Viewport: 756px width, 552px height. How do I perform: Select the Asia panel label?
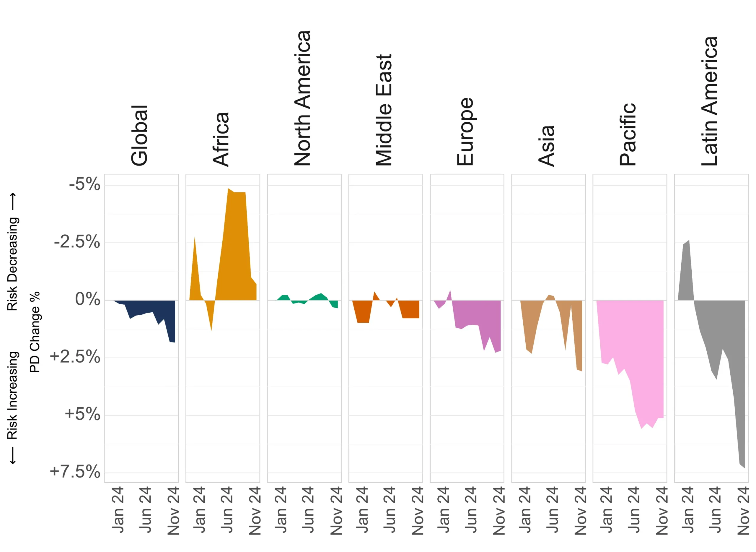tap(546, 146)
